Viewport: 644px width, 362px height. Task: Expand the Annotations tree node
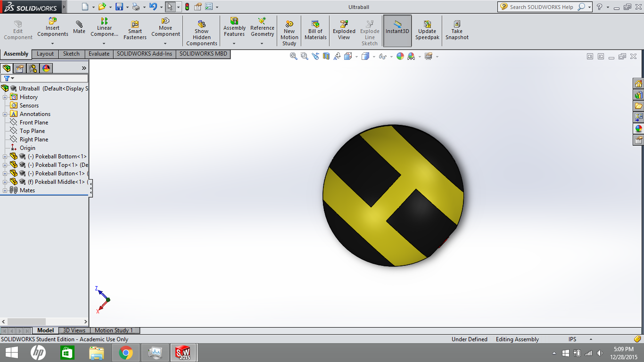point(5,114)
